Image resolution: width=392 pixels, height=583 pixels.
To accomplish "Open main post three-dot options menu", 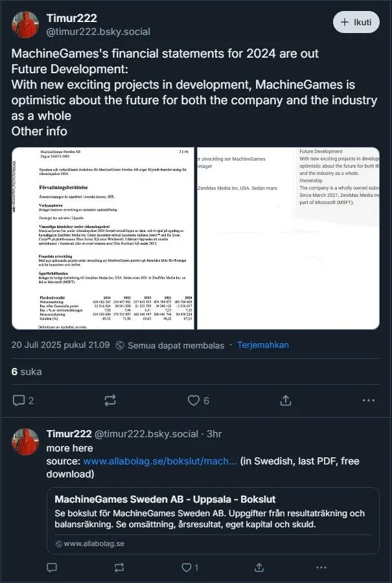I will 370,400.
